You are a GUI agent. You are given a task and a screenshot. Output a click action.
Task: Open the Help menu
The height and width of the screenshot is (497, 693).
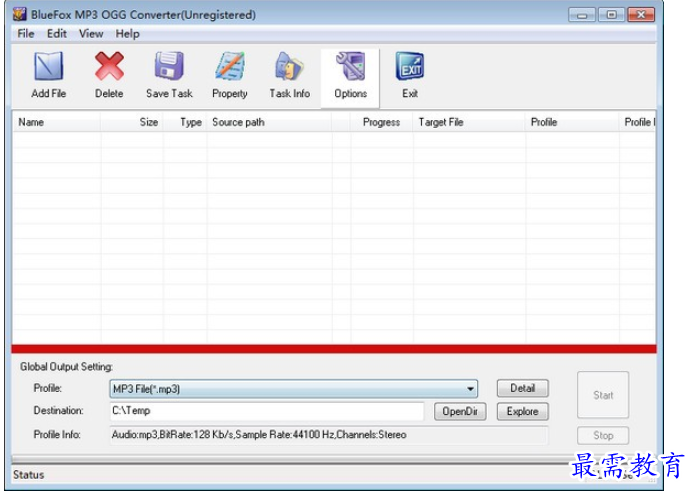[127, 34]
